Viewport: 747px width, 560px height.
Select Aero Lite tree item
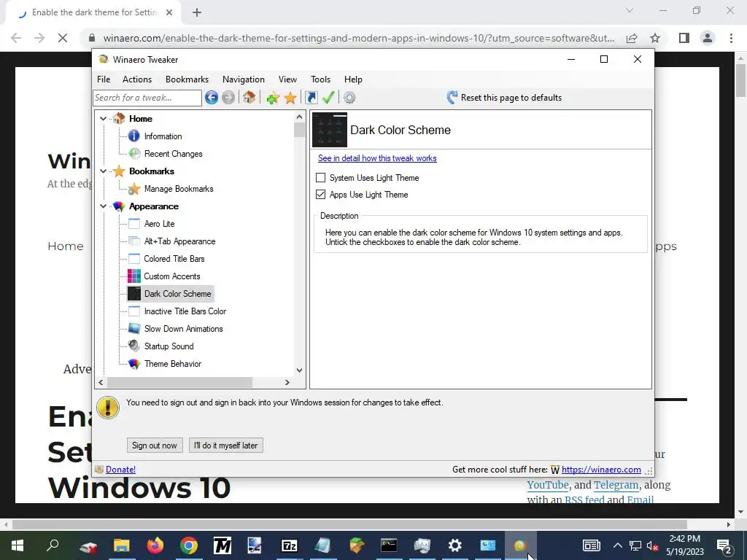click(159, 224)
